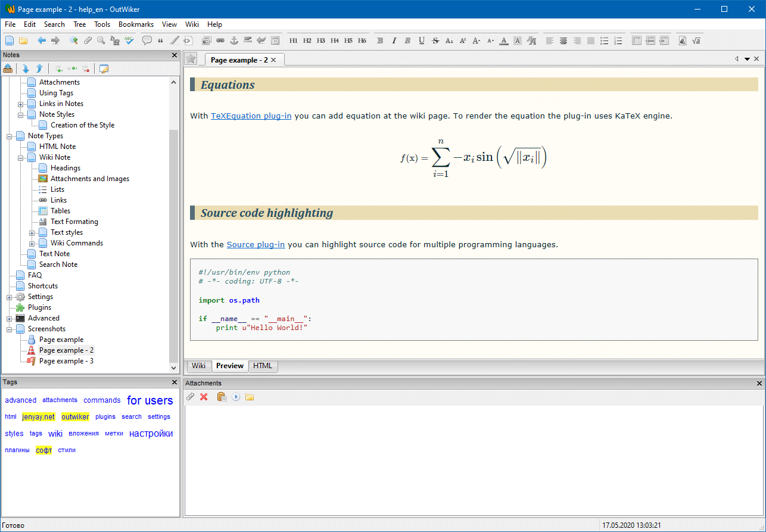Follow the TeXEquation plug-in link

tap(251, 116)
